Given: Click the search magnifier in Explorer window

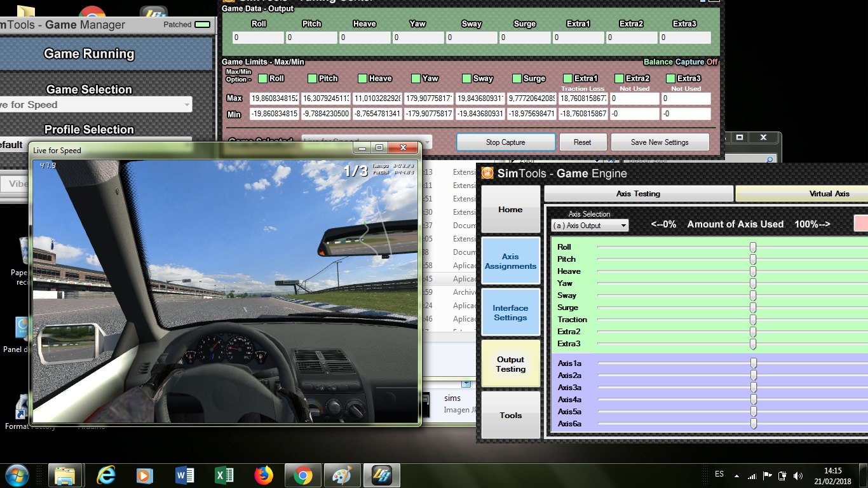Looking at the screenshot, I should click(x=769, y=159).
